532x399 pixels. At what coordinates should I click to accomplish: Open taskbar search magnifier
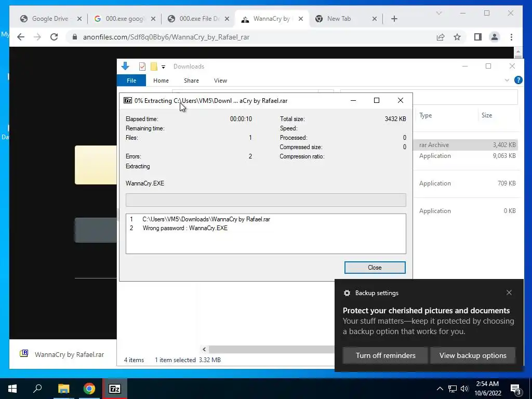tap(37, 389)
